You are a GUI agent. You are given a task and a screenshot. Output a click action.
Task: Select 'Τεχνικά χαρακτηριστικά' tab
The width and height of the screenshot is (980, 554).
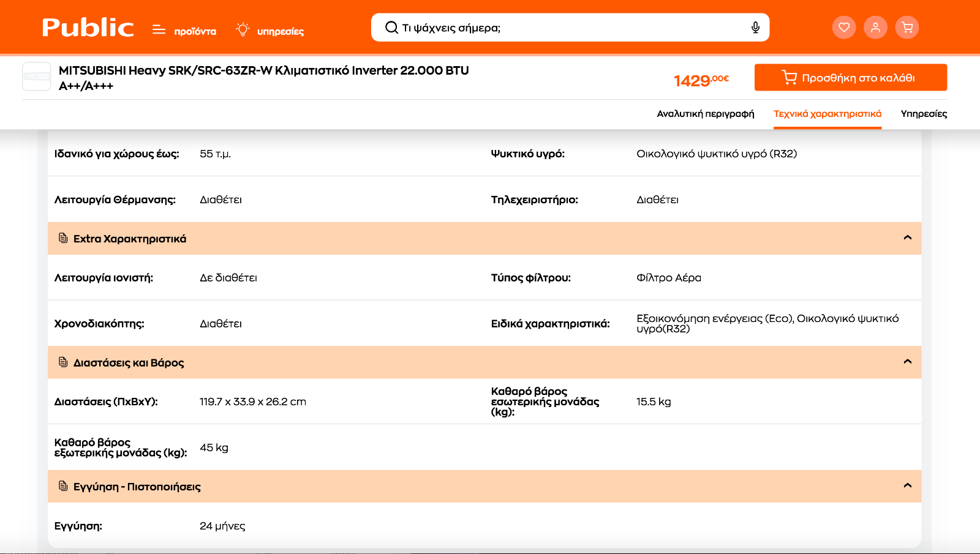(827, 114)
